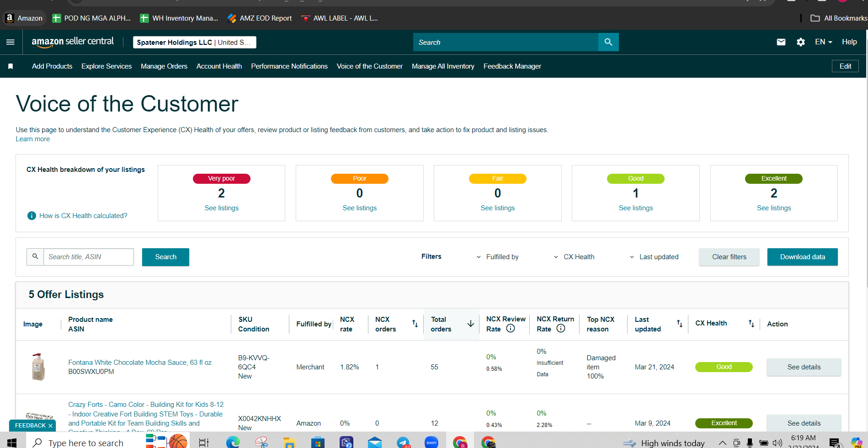
Task: Open Telegram from taskbar
Action: point(403,443)
